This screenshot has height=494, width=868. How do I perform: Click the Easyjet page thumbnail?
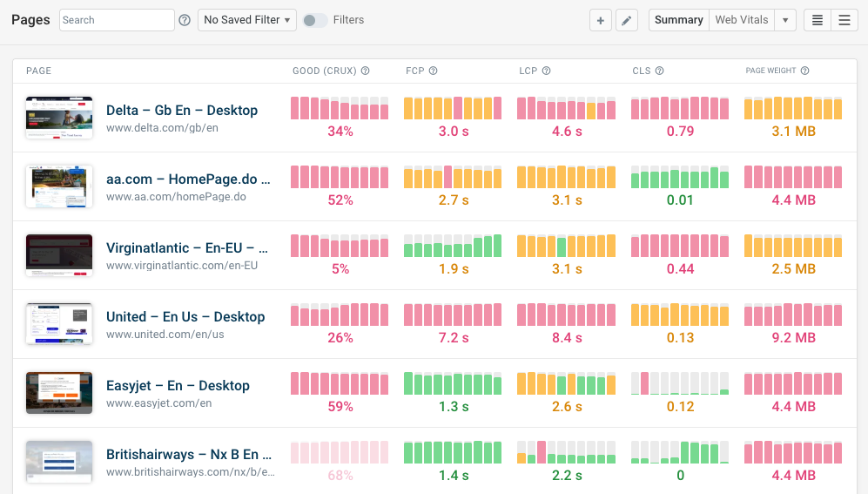(59, 393)
